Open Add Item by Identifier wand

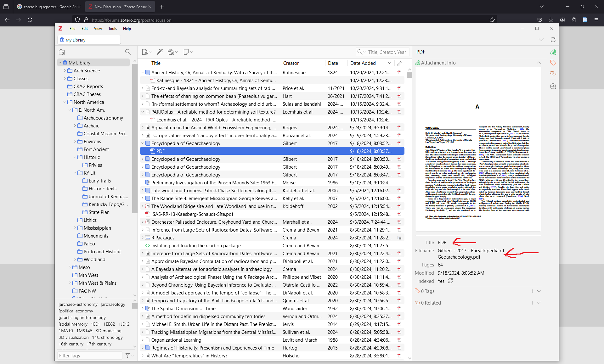(160, 52)
